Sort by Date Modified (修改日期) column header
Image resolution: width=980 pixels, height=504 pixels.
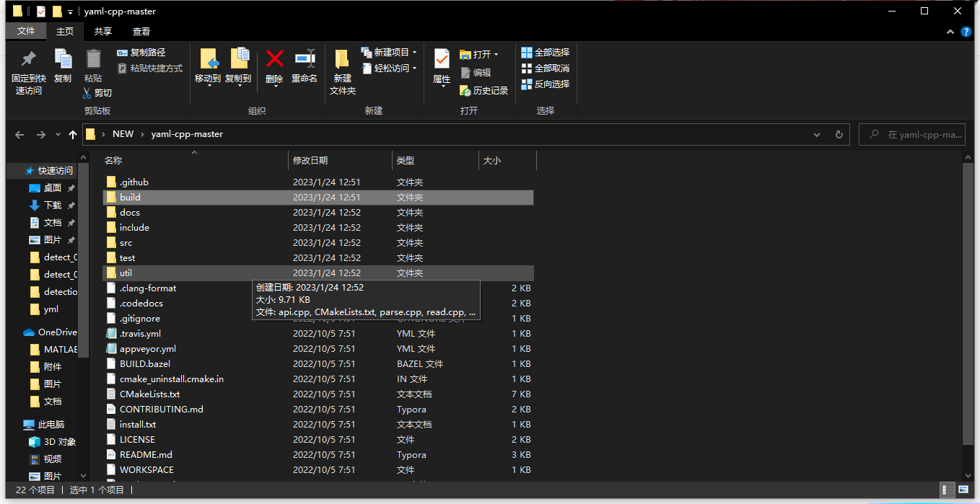(x=340, y=160)
